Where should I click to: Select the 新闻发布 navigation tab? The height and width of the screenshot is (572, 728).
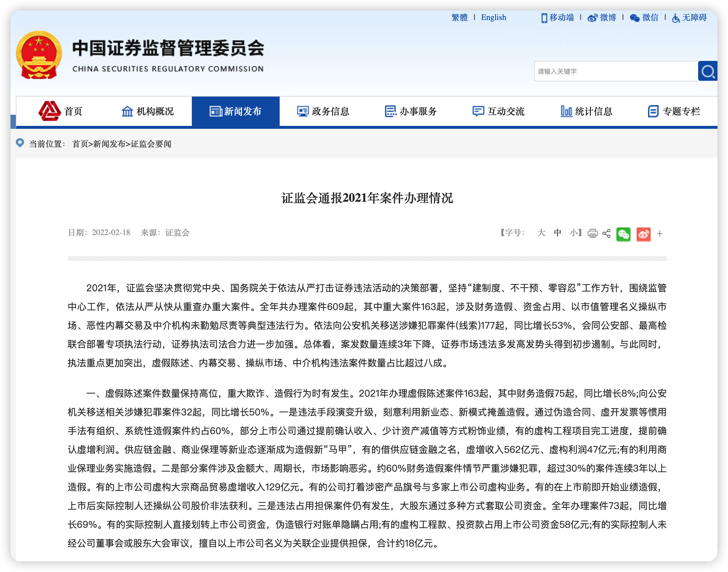(x=235, y=111)
